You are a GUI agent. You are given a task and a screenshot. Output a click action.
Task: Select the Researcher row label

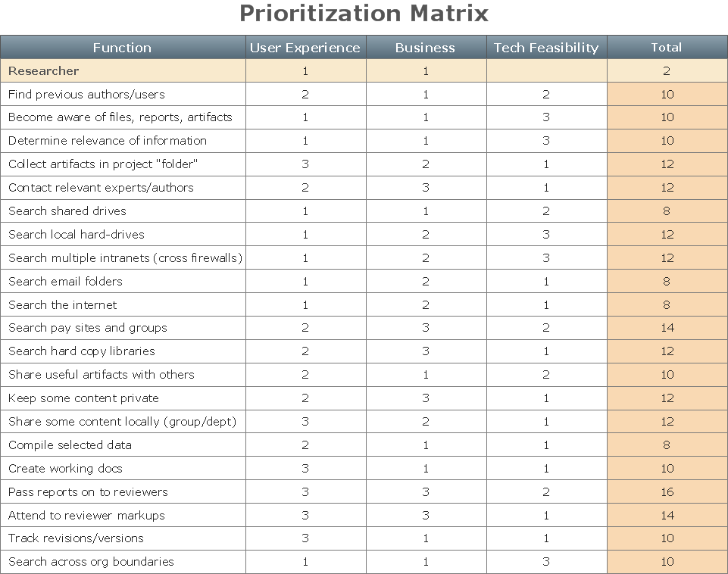44,71
